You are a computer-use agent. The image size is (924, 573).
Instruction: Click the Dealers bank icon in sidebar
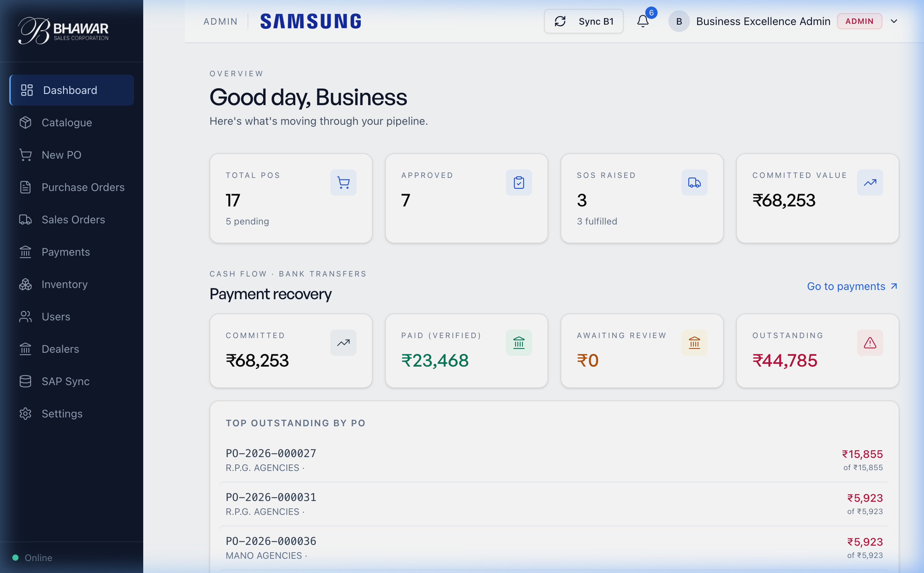click(x=25, y=349)
